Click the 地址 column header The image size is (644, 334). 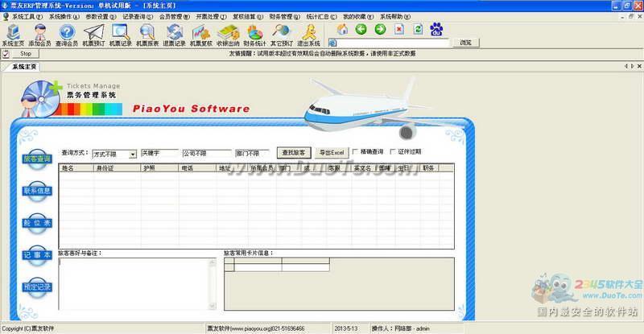click(x=232, y=168)
